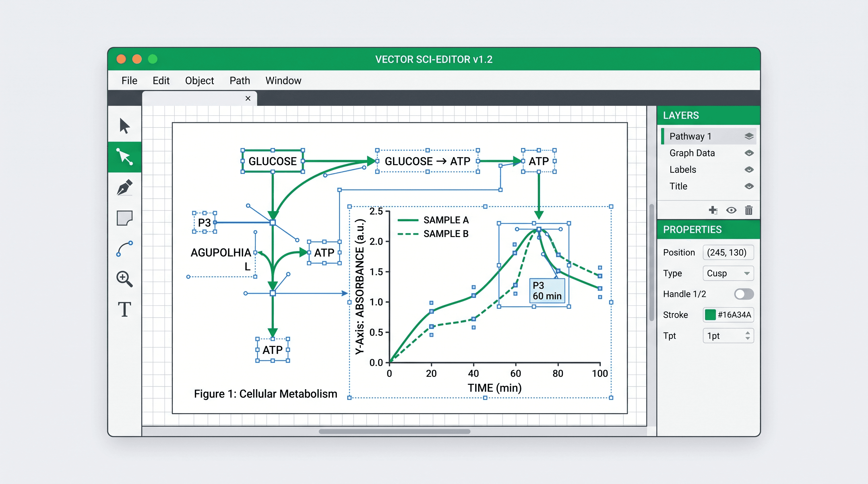Activate the Direct Selection node tool
This screenshot has height=484, width=868.
(x=124, y=157)
